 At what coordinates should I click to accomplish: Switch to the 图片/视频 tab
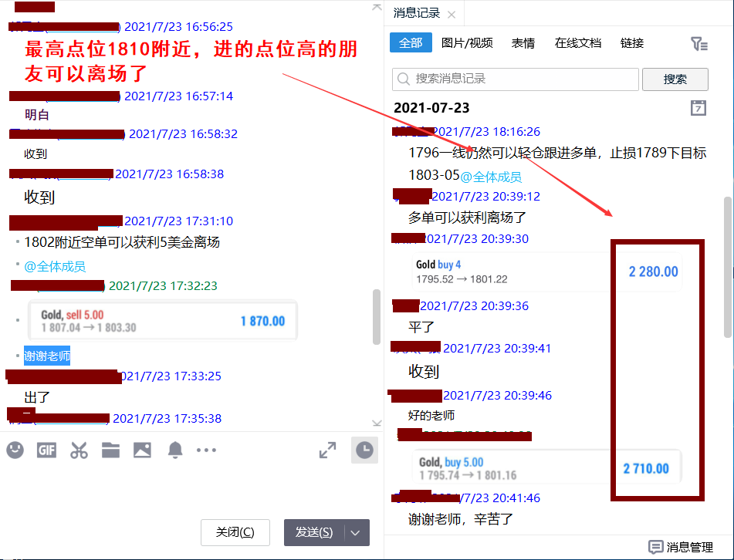pos(467,43)
